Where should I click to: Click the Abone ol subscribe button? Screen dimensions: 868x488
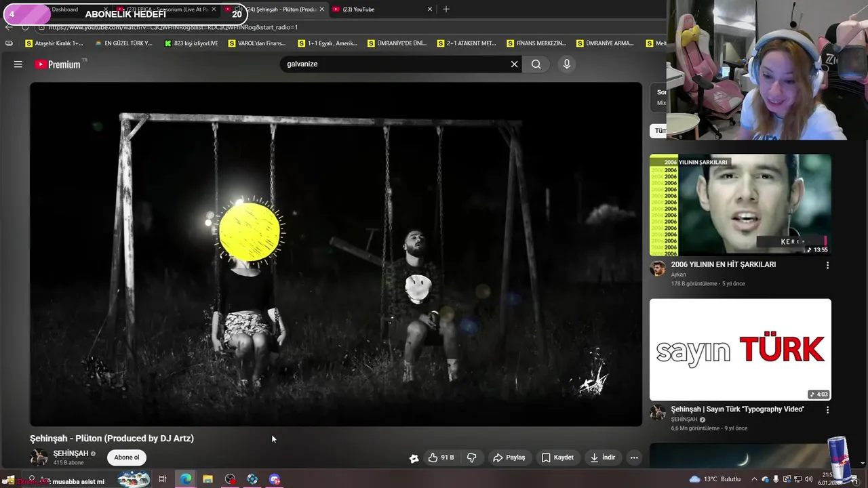[126, 457]
